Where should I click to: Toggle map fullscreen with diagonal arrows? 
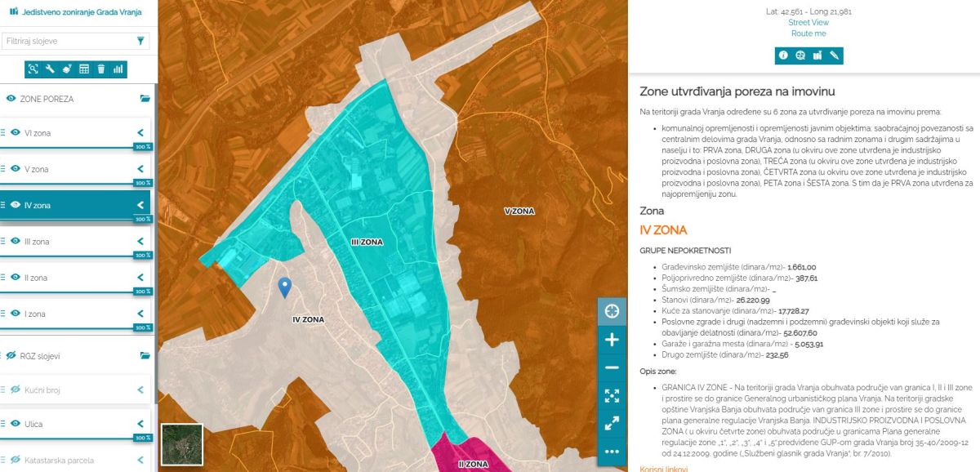[612, 423]
